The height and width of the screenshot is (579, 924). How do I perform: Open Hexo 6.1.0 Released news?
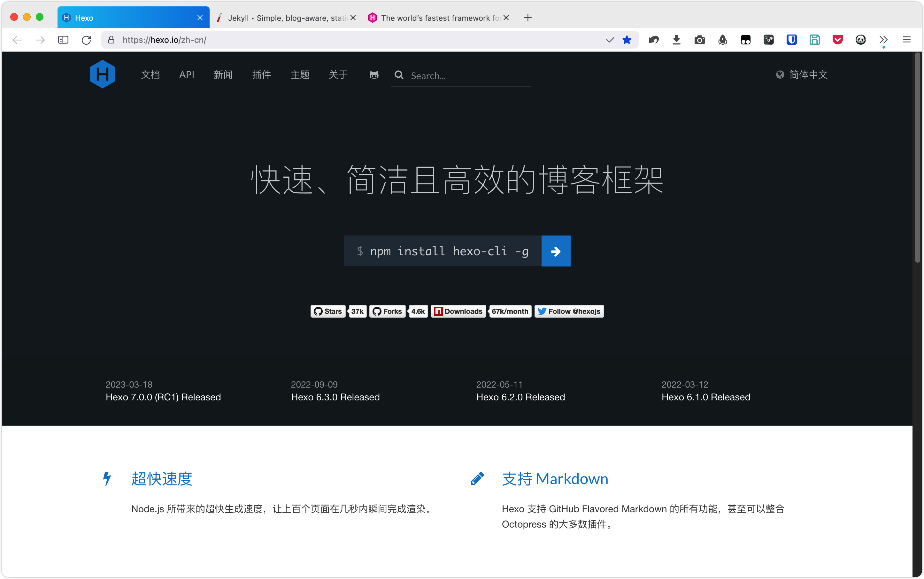706,397
